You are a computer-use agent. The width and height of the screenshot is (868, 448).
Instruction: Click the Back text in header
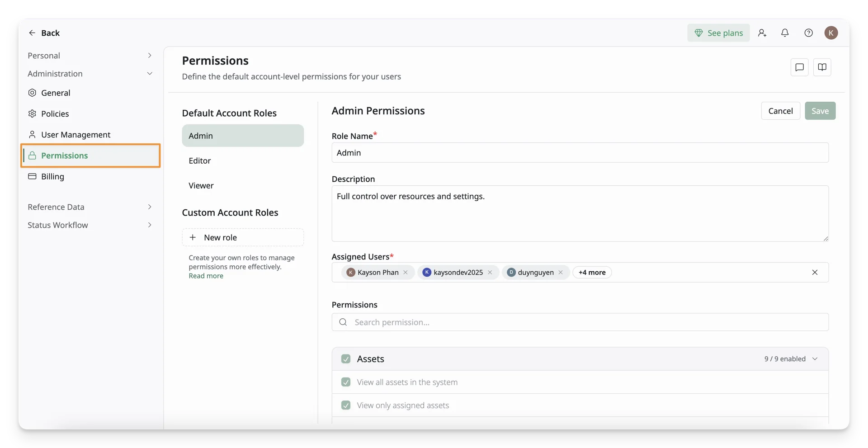click(50, 33)
